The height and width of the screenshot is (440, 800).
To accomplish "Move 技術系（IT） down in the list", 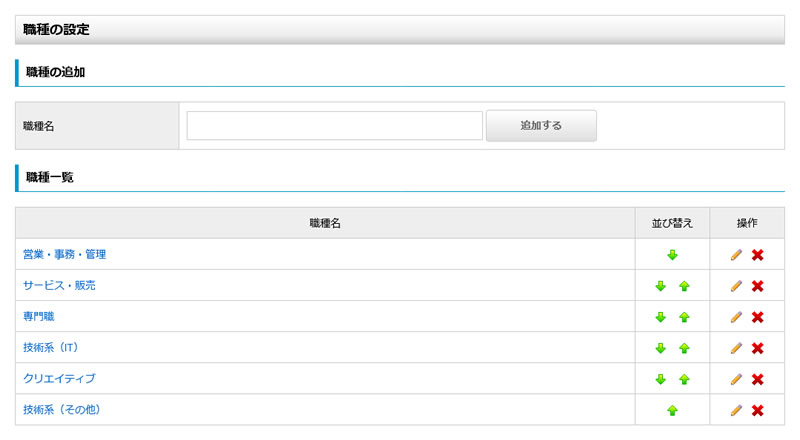I will pyautogui.click(x=660, y=348).
